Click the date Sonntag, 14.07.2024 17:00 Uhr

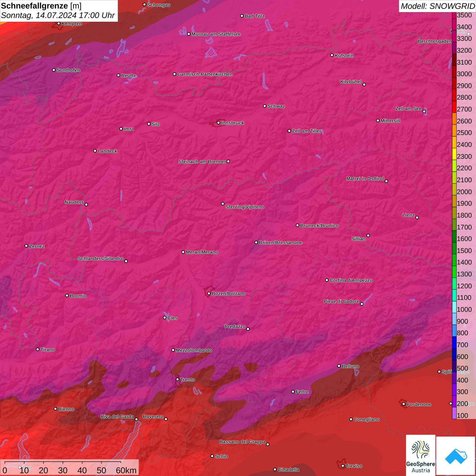(58, 15)
